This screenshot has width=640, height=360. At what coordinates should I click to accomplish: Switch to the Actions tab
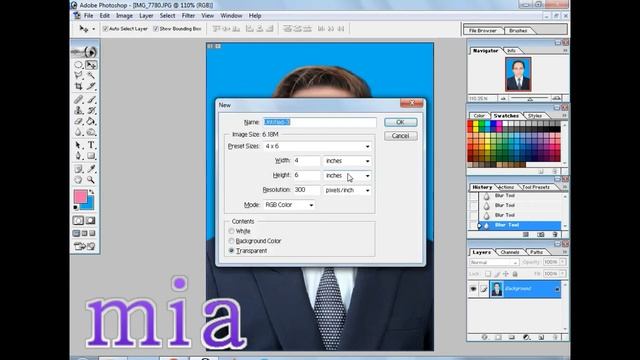coord(506,187)
